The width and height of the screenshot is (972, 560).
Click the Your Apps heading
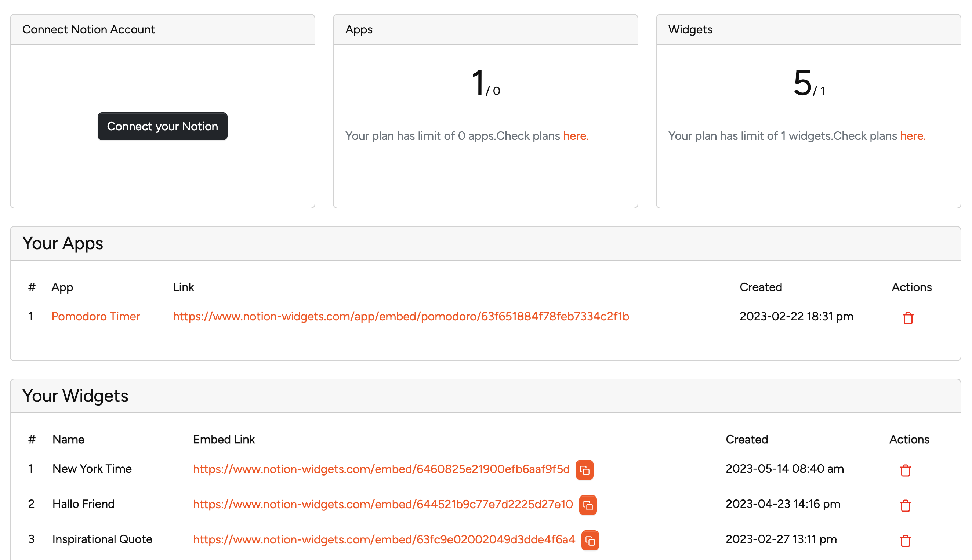coord(63,243)
